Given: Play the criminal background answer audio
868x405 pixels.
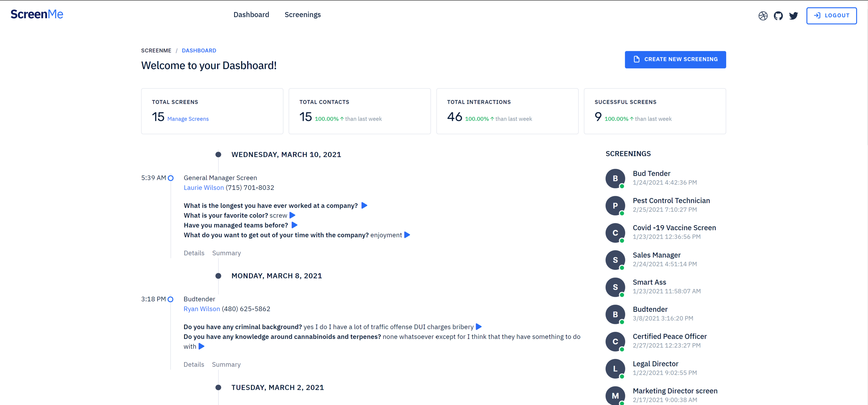Looking at the screenshot, I should tap(479, 327).
